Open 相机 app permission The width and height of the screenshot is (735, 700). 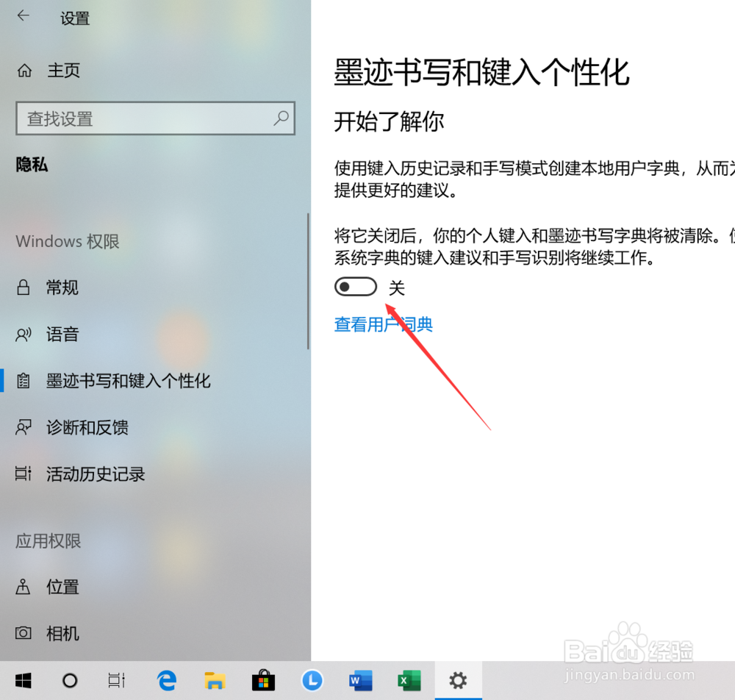click(x=62, y=634)
